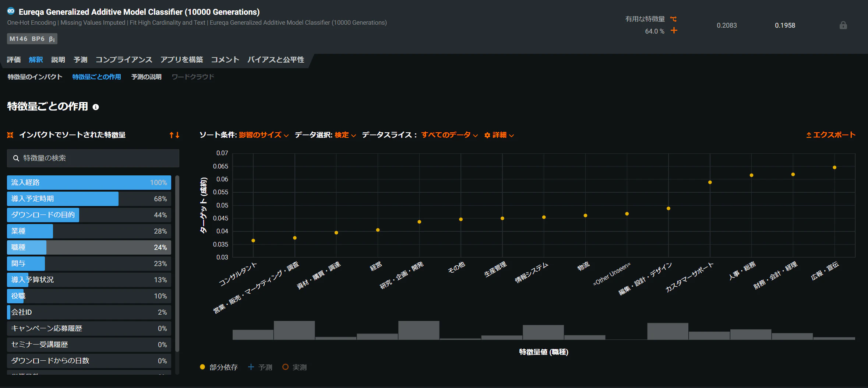Click the βi coefficients badge
868x388 pixels.
pyautogui.click(x=52, y=39)
